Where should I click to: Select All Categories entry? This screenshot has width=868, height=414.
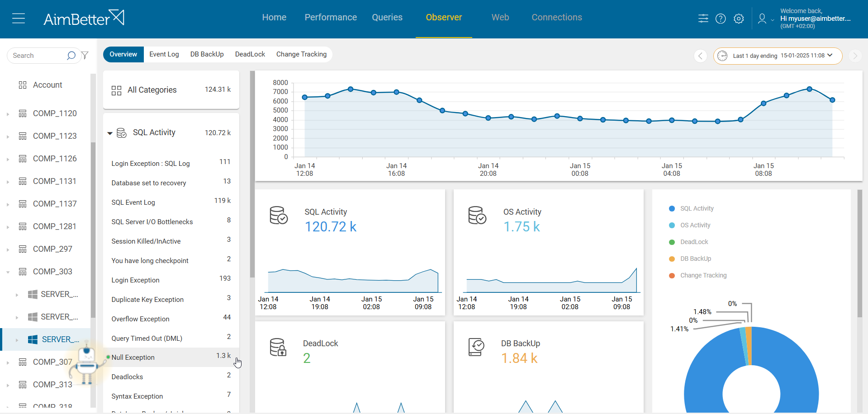pyautogui.click(x=171, y=90)
